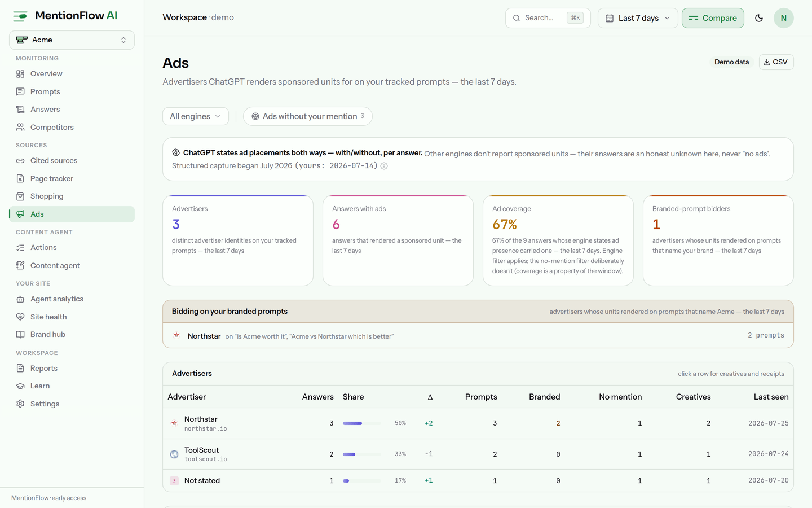This screenshot has width=812, height=508.
Task: Expand the All engines filter
Action: [196, 116]
